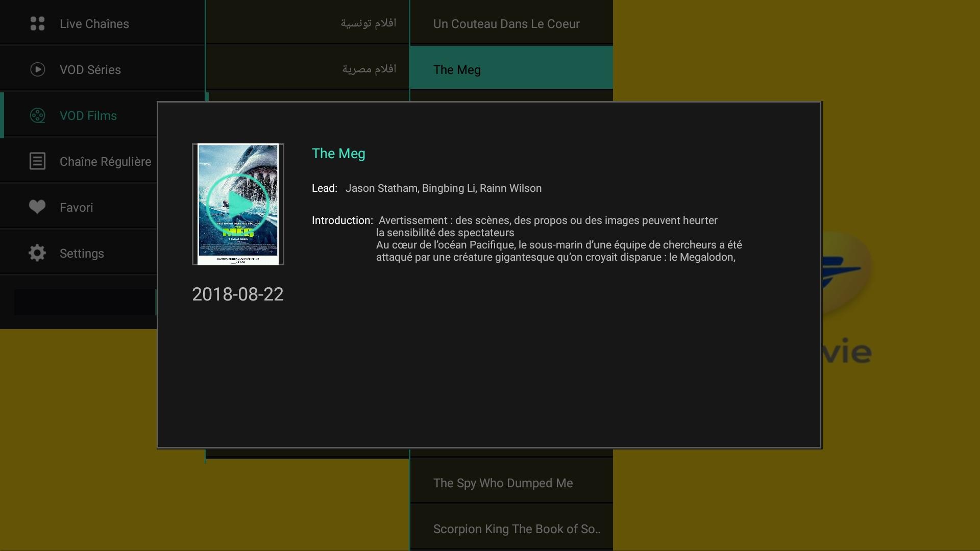Screen dimensions: 980x551
Task: Play The Meg from poster overlay
Action: click(238, 204)
